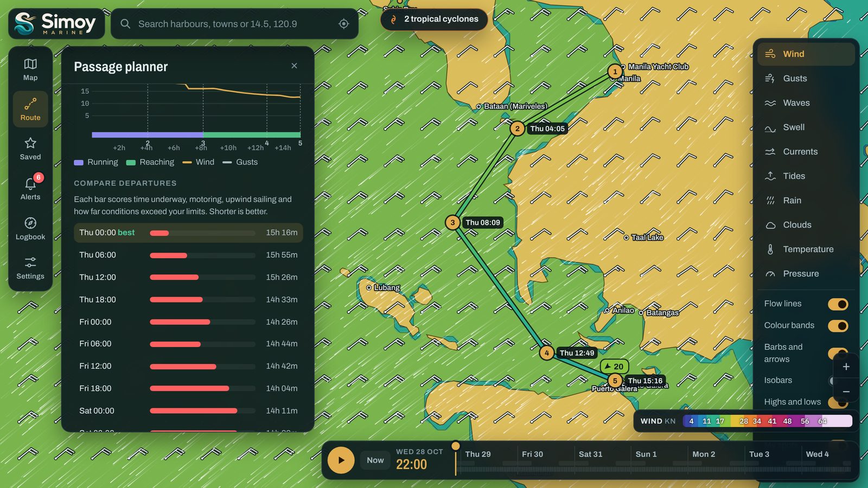
Task: Zoom out the map with minus button
Action: coord(846,391)
